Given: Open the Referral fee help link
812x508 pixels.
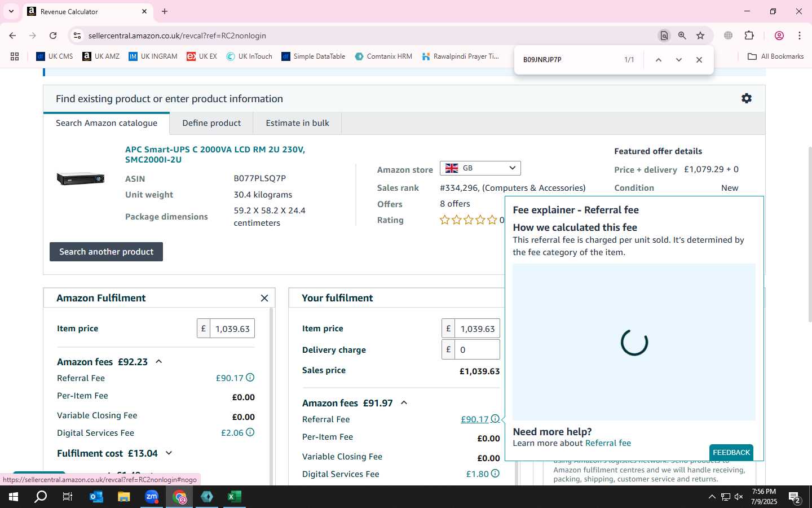Looking at the screenshot, I should pos(608,443).
